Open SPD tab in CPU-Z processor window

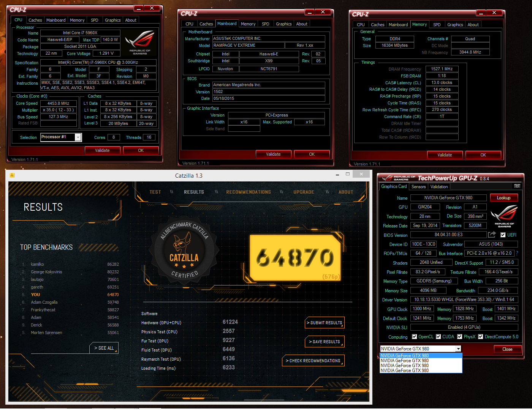pyautogui.click(x=95, y=20)
